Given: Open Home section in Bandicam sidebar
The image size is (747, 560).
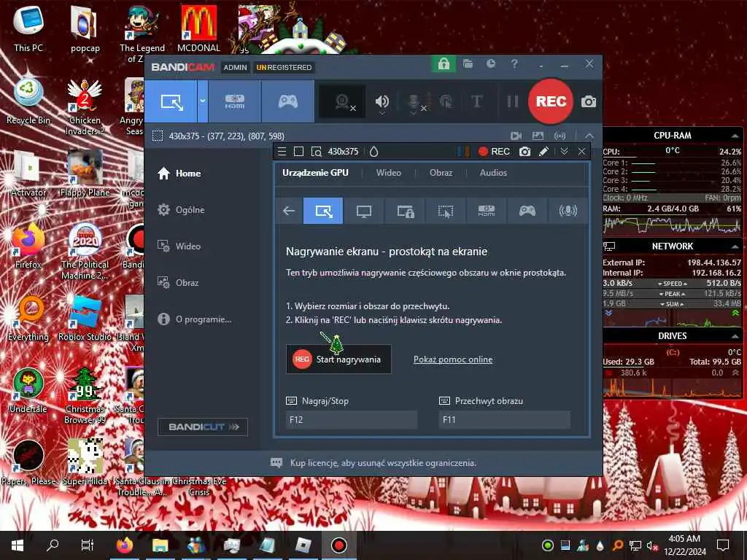Looking at the screenshot, I should (179, 174).
